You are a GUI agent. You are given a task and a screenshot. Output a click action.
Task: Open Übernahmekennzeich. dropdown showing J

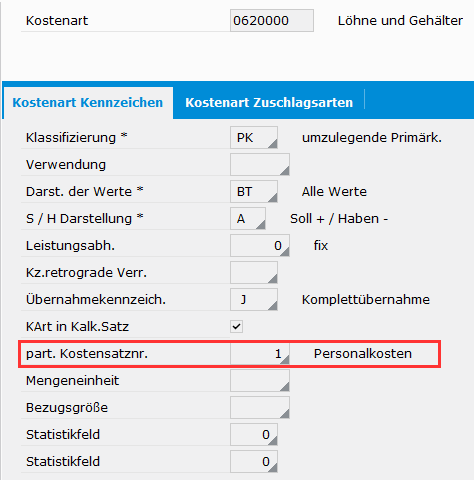[x=254, y=299]
